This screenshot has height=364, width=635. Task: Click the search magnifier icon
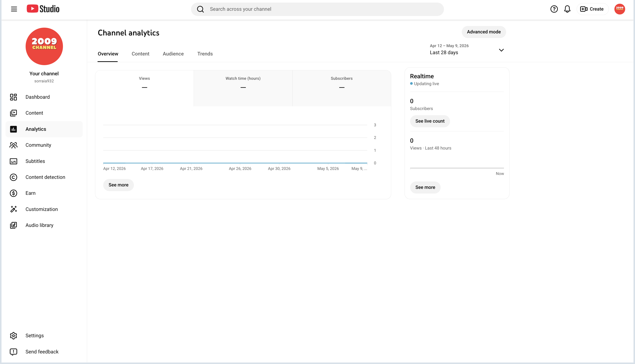tap(200, 9)
